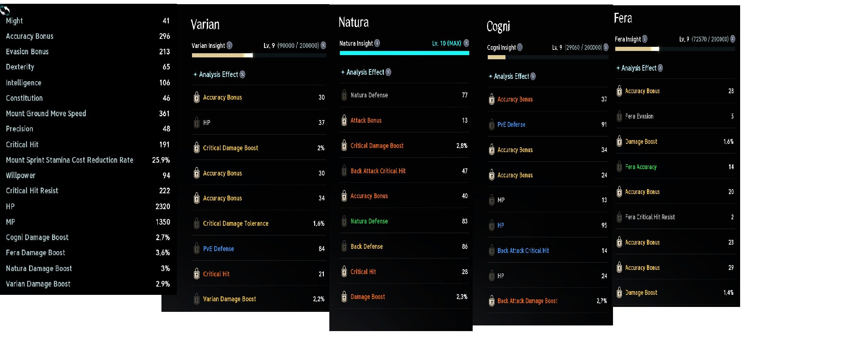This screenshot has height=353, width=868.
Task: Select the Natura panel title
Action: (353, 22)
